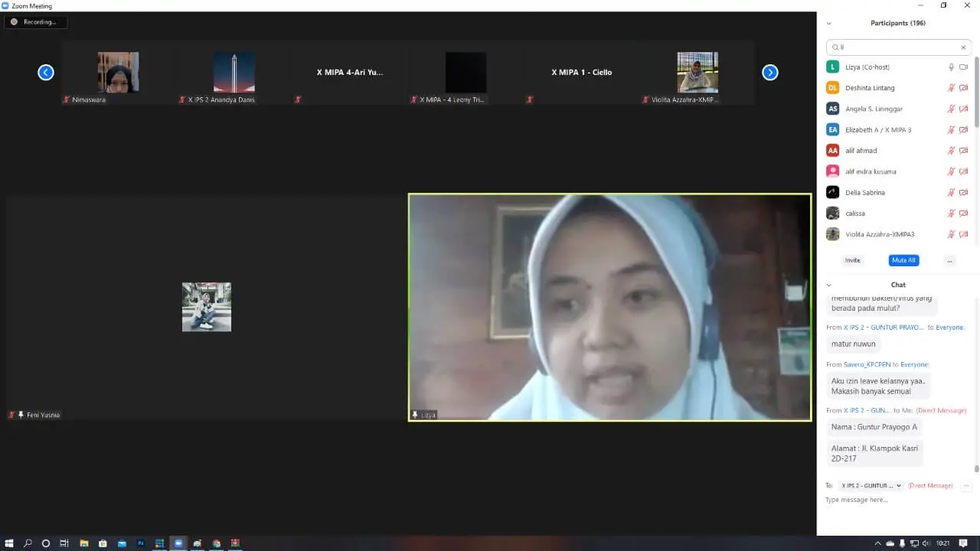Click Delia Sabrina's camera-off icon
This screenshot has height=551, width=980.
click(964, 192)
